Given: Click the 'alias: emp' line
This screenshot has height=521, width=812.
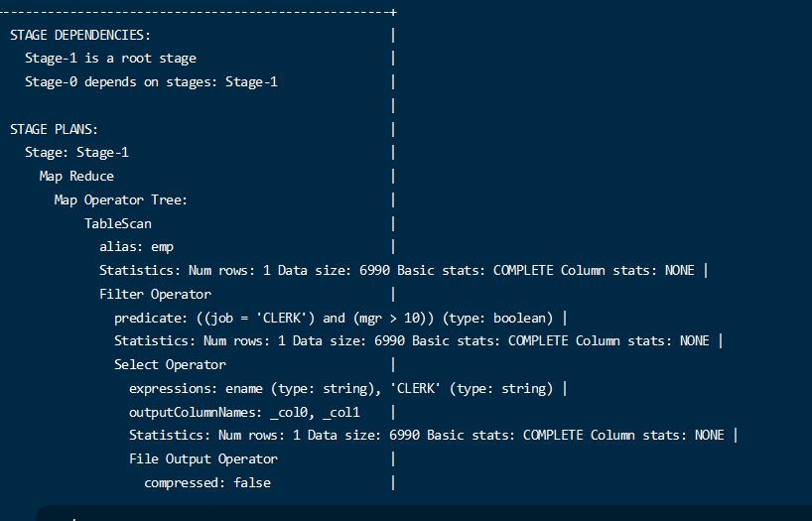Looking at the screenshot, I should coord(136,247).
